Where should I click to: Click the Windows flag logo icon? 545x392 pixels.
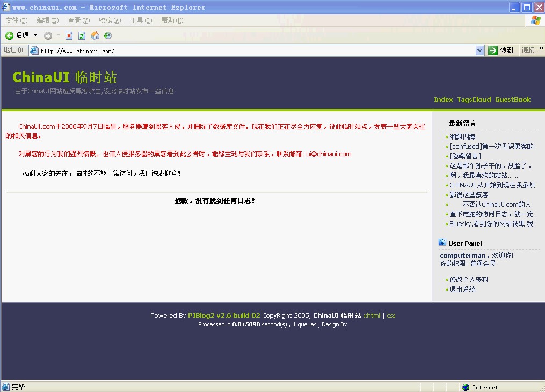tap(536, 20)
